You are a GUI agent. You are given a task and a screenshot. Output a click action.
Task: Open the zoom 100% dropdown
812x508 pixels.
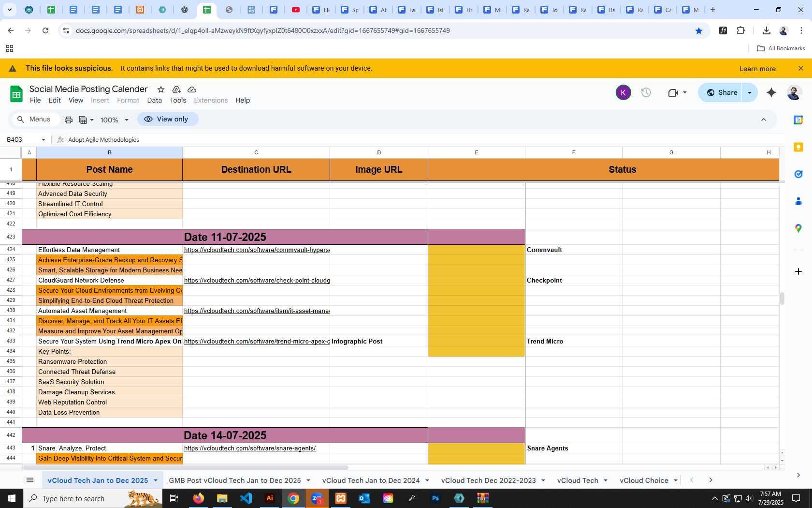[115, 120]
